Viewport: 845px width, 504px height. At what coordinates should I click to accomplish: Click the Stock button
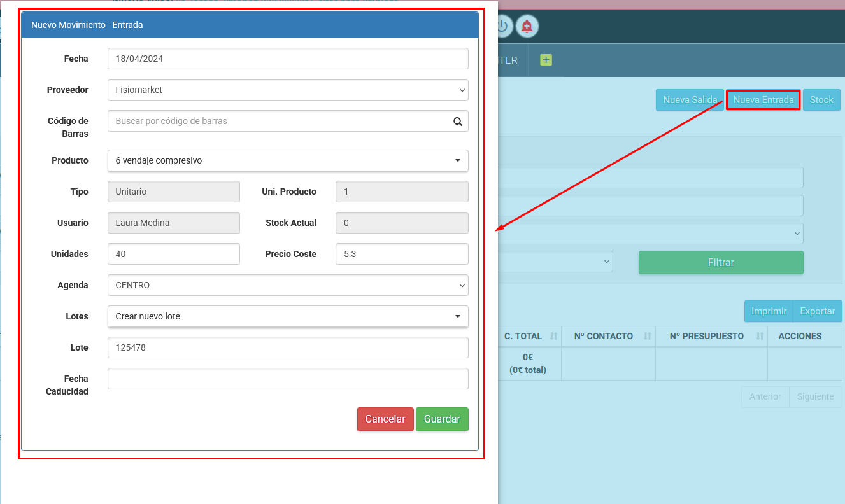tap(821, 100)
